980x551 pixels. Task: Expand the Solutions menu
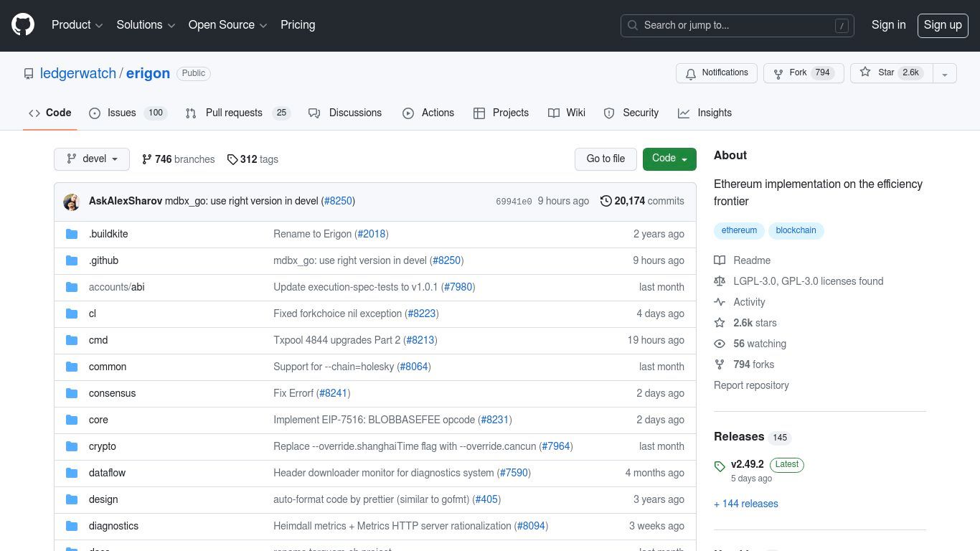(146, 25)
